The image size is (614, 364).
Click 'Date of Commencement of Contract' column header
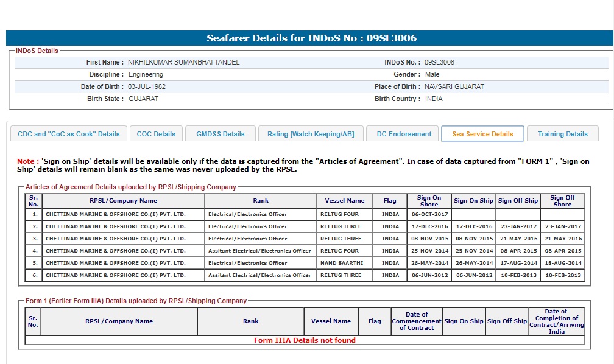pos(417,321)
